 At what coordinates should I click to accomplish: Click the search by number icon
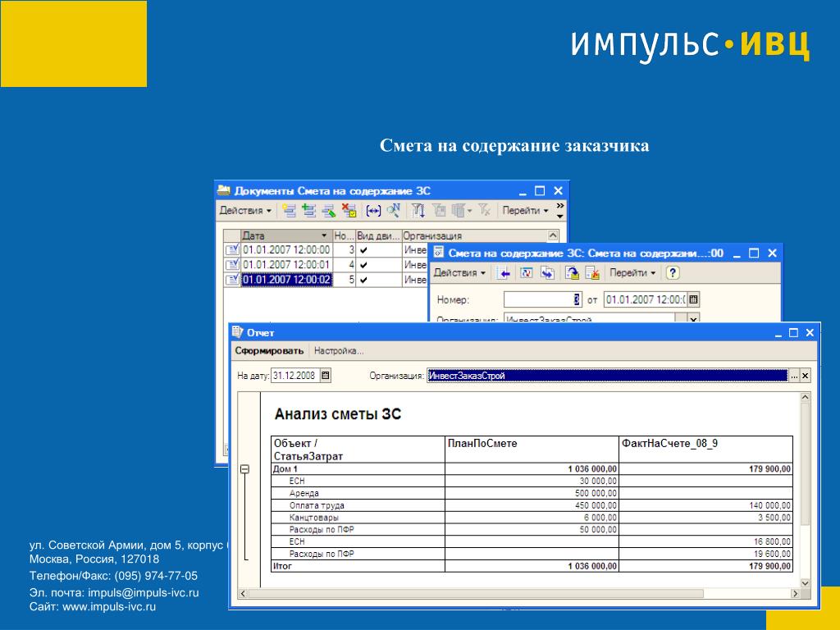click(394, 211)
